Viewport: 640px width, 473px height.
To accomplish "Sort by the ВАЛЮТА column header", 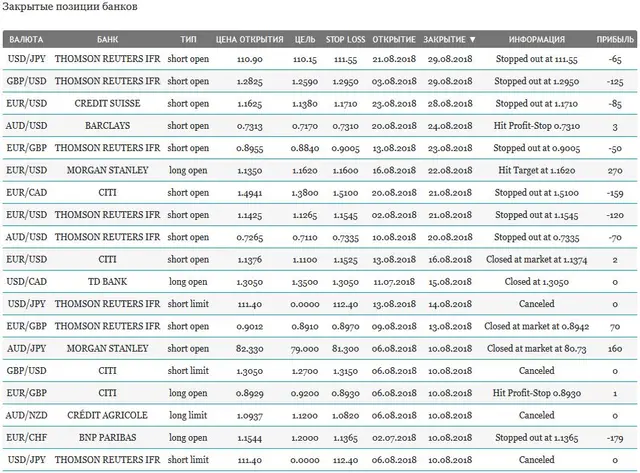I will coord(26,40).
